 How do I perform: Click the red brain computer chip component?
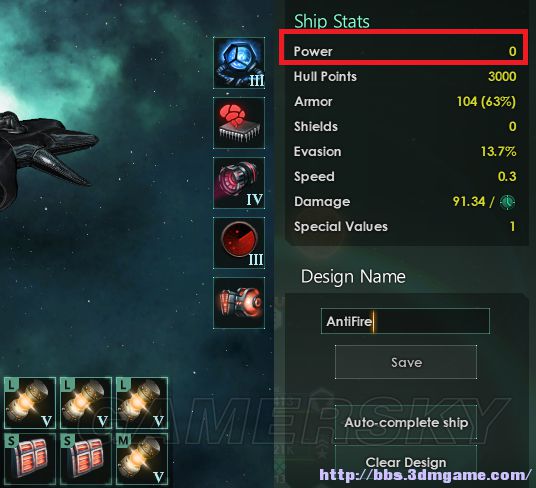[239, 123]
